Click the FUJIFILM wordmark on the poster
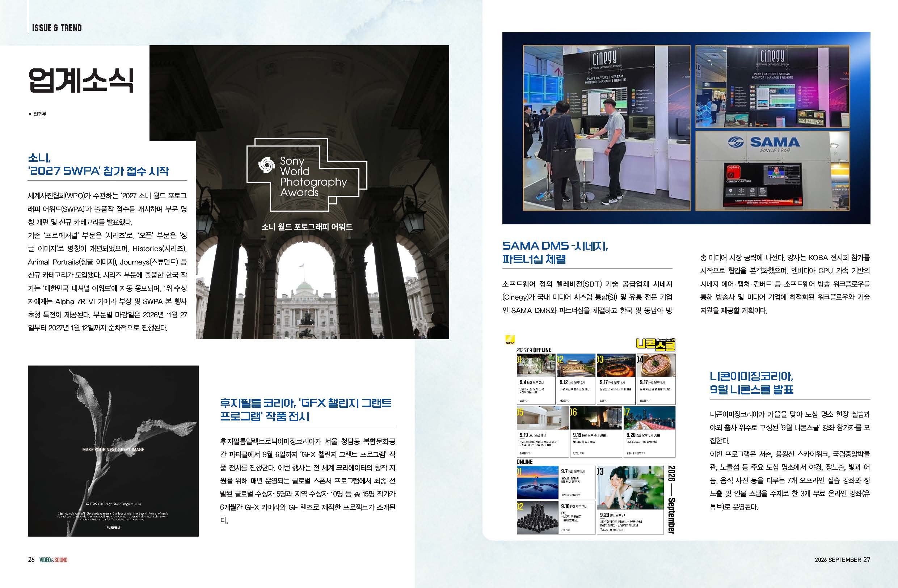Image resolution: width=898 pixels, height=588 pixels. click(x=113, y=527)
